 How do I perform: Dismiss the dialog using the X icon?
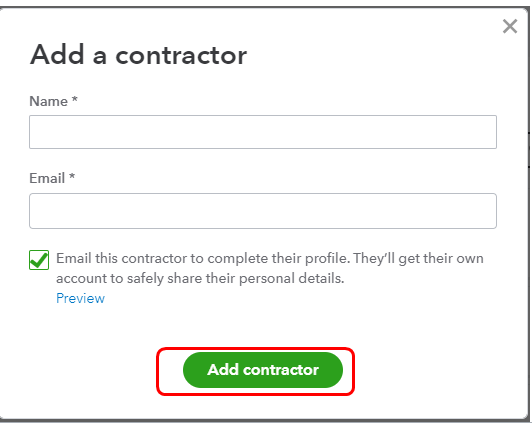coord(510,26)
